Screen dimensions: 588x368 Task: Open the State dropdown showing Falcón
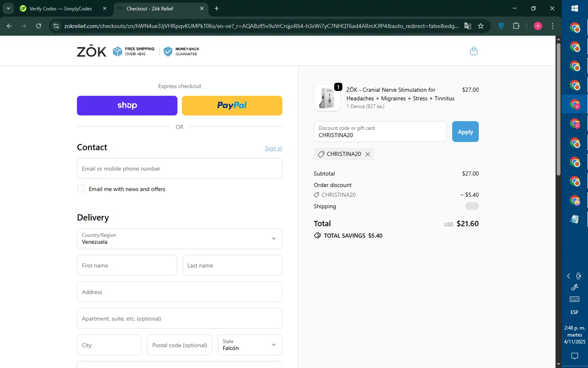pyautogui.click(x=250, y=345)
